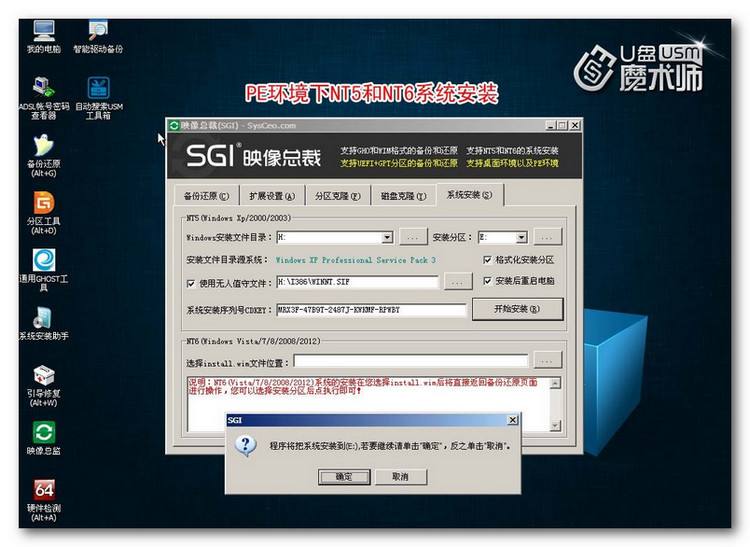Switch to 磁盘克隆(T) tab
This screenshot has width=750, height=547.
coord(403,196)
